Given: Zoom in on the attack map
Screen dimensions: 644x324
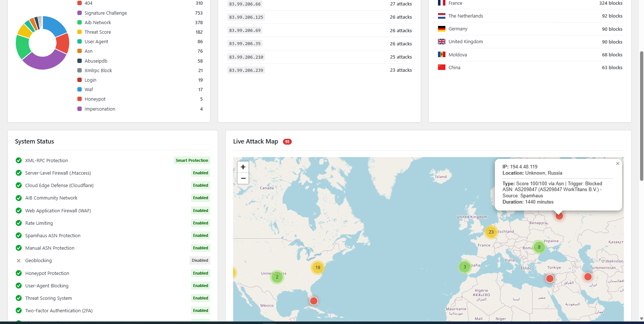Looking at the screenshot, I should (243, 167).
